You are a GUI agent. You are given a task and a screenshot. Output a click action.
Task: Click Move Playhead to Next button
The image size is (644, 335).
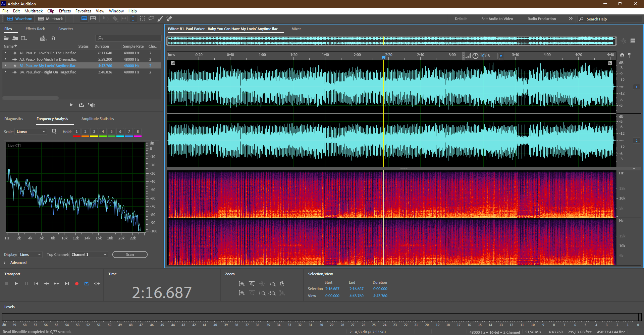point(67,284)
